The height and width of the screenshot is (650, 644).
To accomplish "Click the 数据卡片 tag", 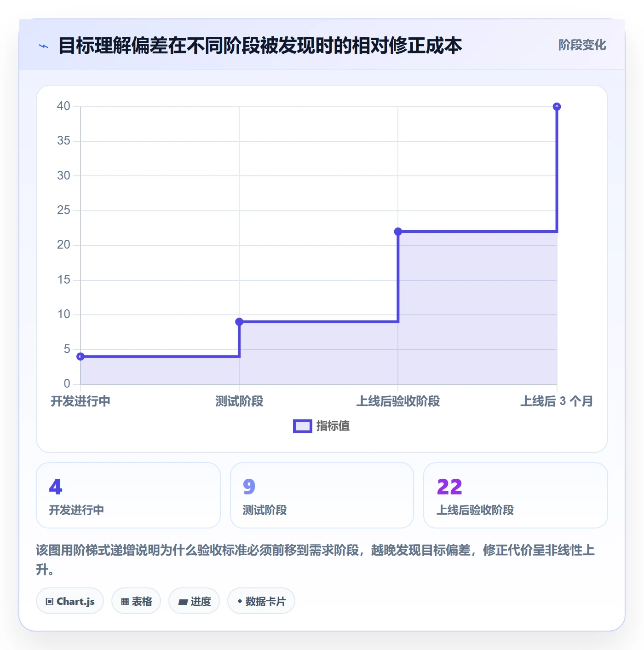I will pos(261,601).
